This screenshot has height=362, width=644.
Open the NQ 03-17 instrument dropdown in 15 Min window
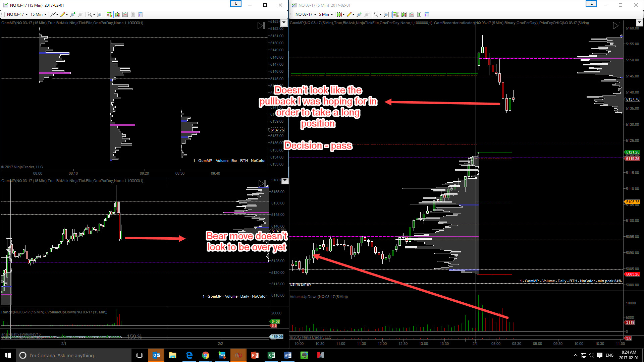(17, 14)
